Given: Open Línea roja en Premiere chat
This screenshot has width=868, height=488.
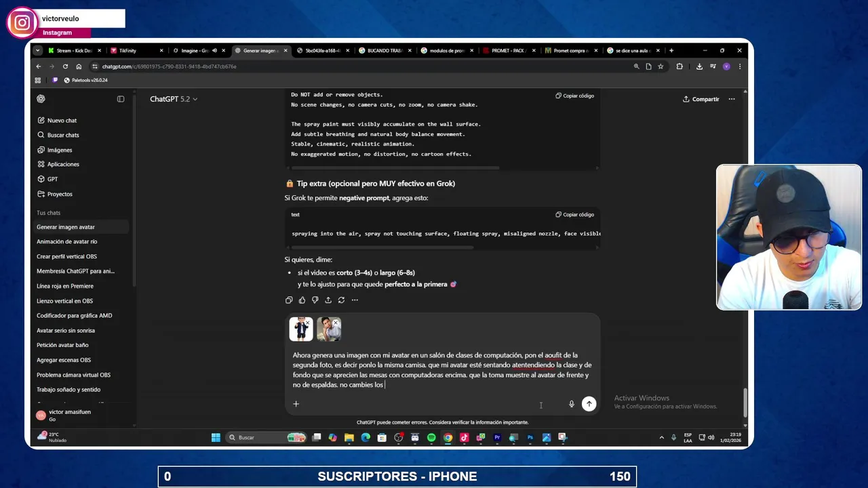Looking at the screenshot, I should tap(65, 286).
